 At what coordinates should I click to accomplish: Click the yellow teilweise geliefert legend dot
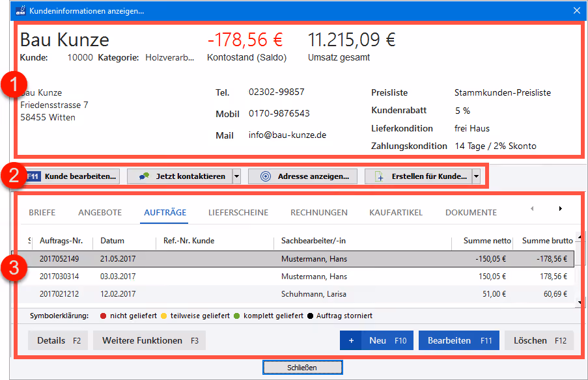(163, 316)
